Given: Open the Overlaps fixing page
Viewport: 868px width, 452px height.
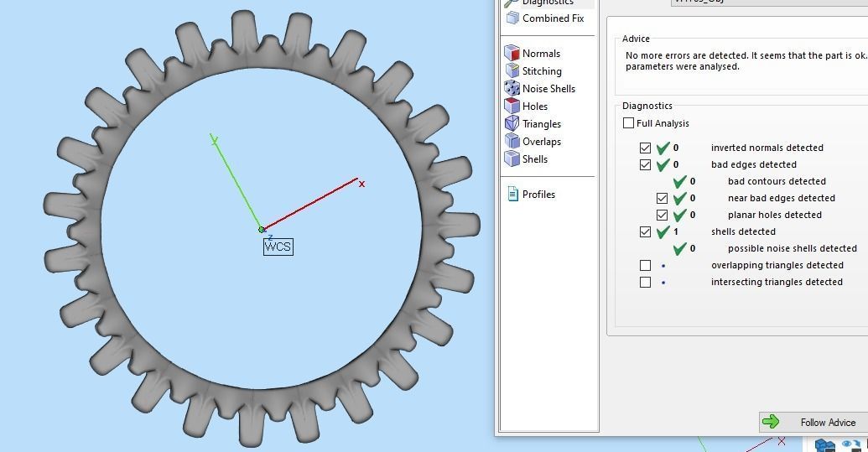Looking at the screenshot, I should click(533, 142).
